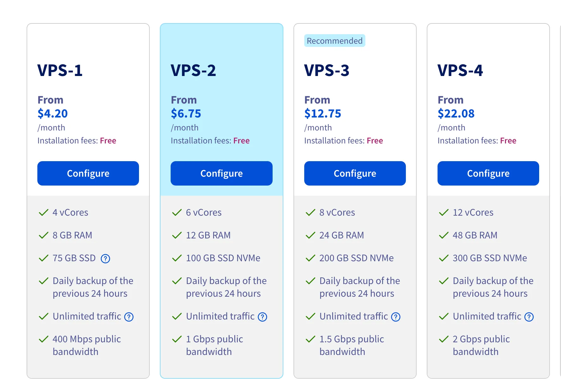The height and width of the screenshot is (392, 561).
Task: Click Configure for the recommended VPS-3 plan
Action: point(355,173)
